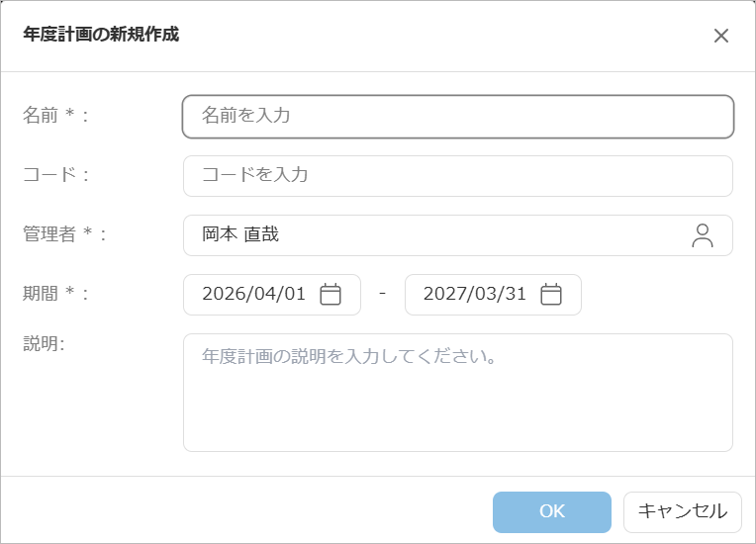Click into the コードを入力 field
Screen dimensions: 756x544
[x=458, y=176]
